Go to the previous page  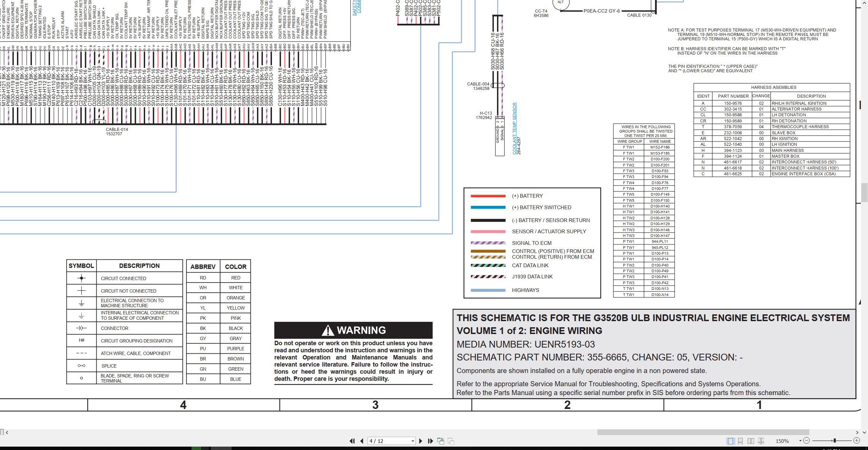362,441
